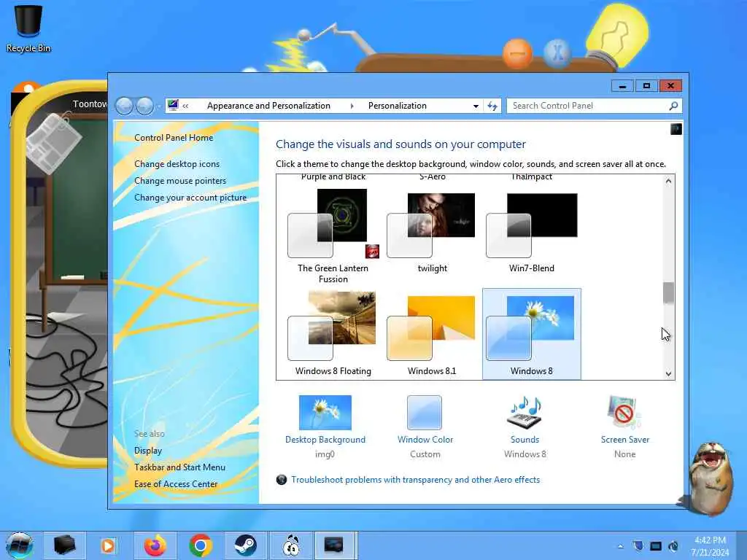Open the Sounds music notes icon
Viewport: 747px width, 560px height.
[x=525, y=413]
